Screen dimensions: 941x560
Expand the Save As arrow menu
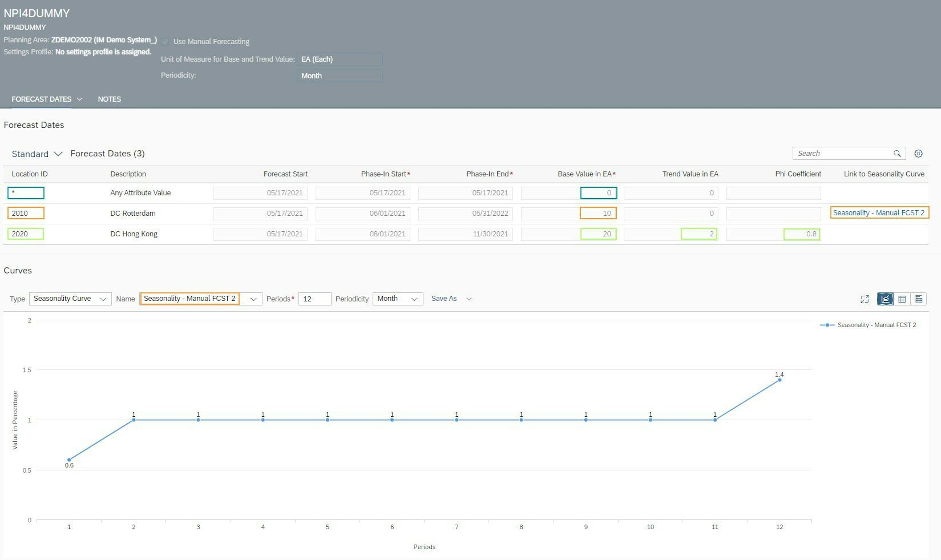click(x=469, y=299)
